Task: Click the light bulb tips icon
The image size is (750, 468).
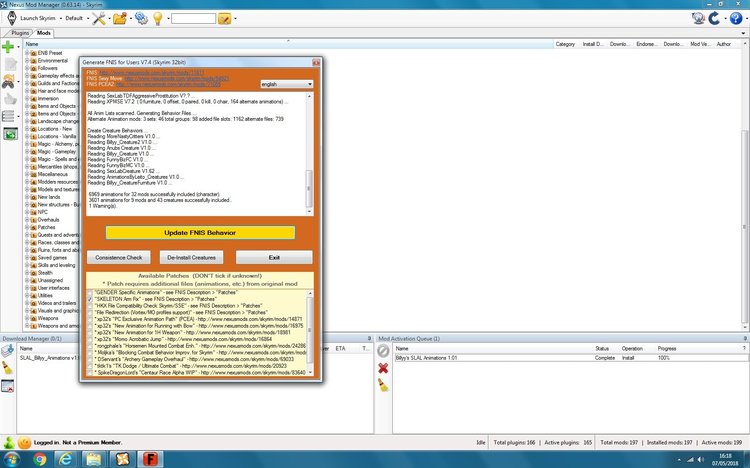Action: click(x=157, y=18)
